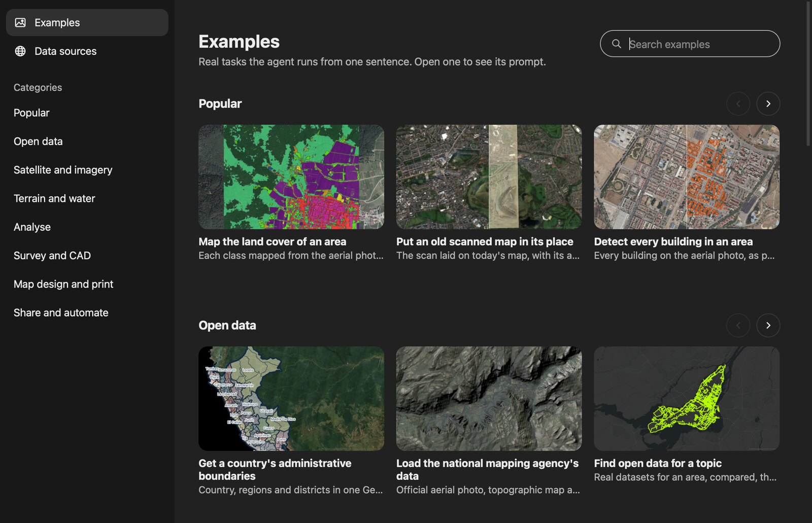Open the green street network thumbnail

[x=687, y=399]
